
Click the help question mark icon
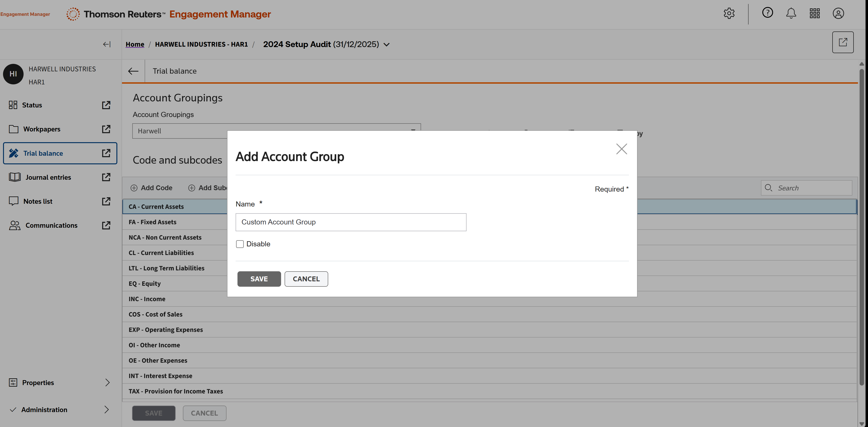click(x=767, y=13)
